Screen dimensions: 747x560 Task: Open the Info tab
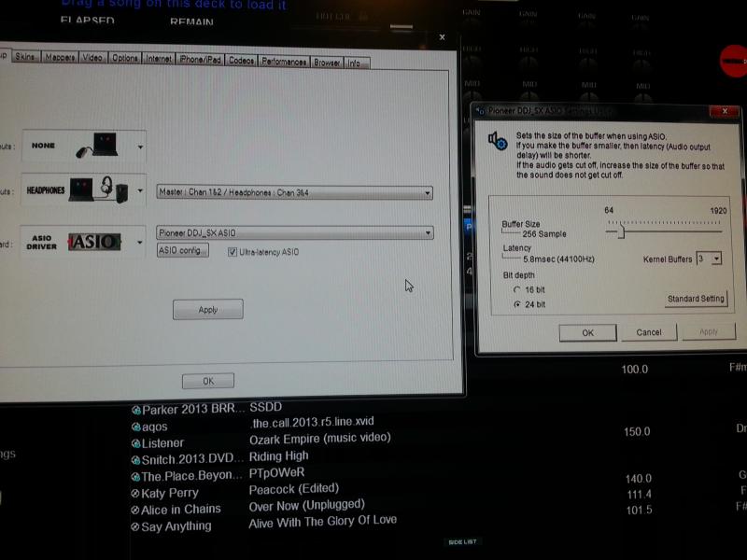(357, 63)
